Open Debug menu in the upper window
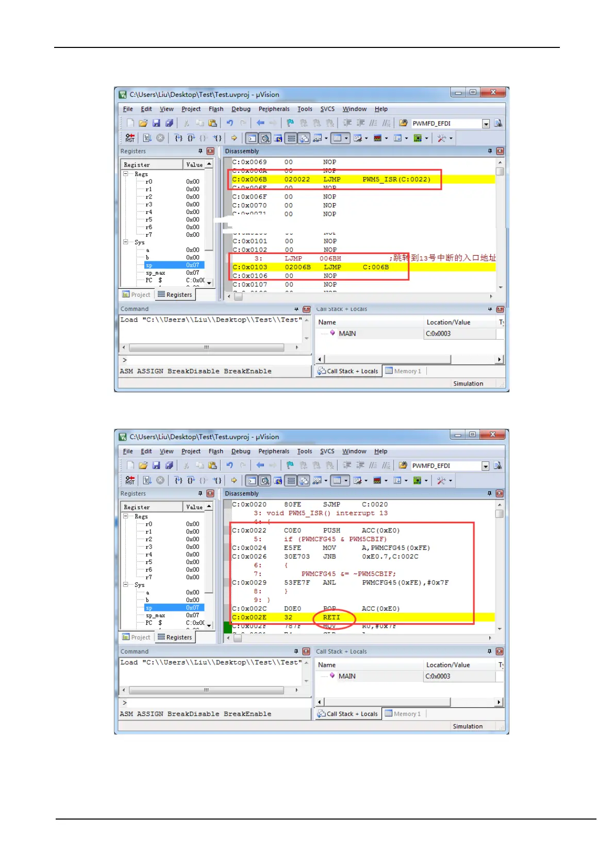 pos(241,109)
